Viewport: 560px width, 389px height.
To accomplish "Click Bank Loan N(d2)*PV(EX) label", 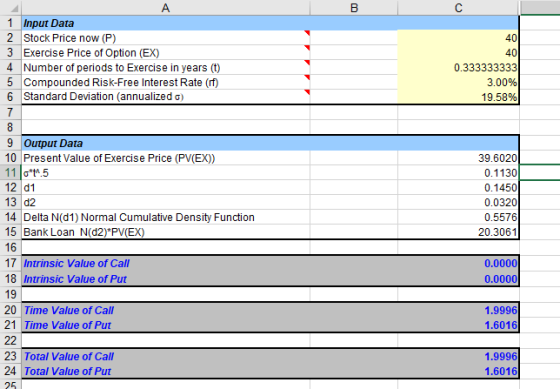I will point(84,232).
